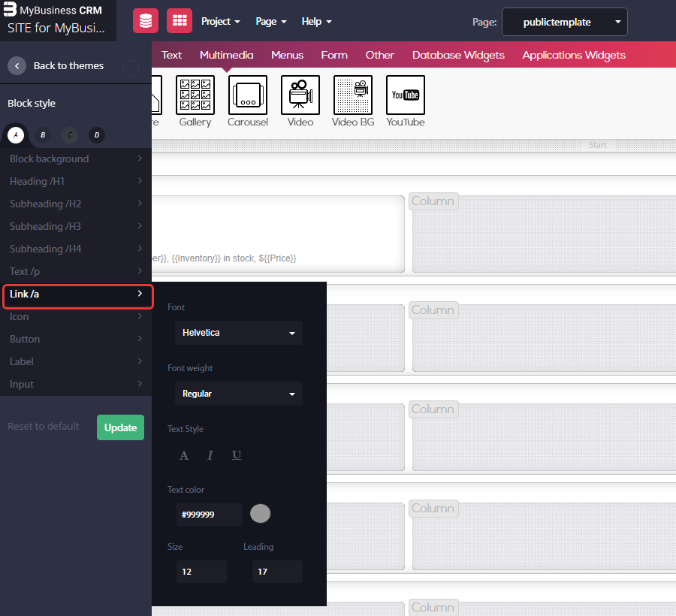This screenshot has height=616, width=676.
Task: Toggle the A text style icon
Action: pyautogui.click(x=184, y=455)
